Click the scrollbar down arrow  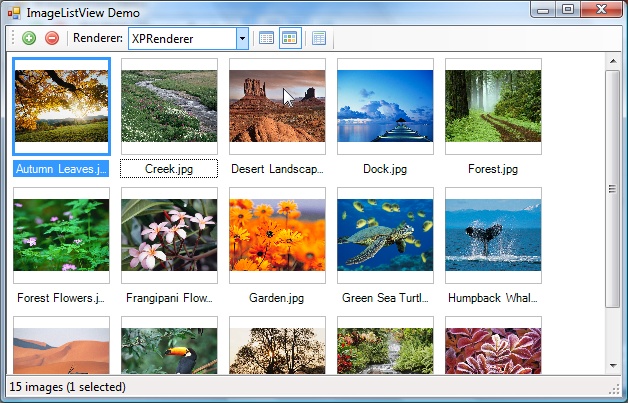click(x=613, y=365)
